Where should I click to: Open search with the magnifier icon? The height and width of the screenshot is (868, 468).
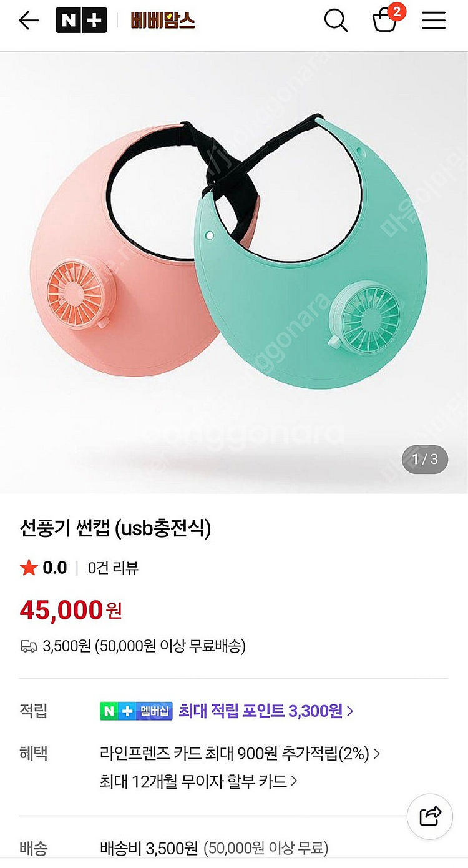click(x=336, y=21)
